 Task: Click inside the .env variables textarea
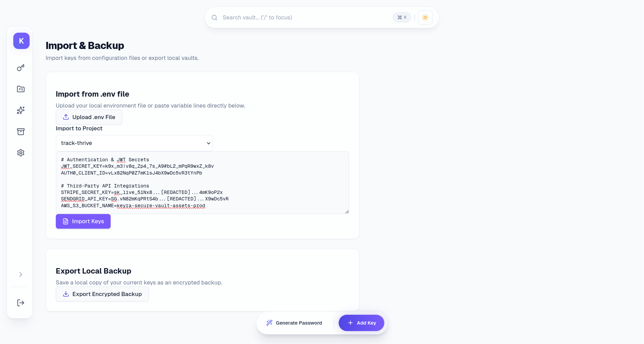203,183
